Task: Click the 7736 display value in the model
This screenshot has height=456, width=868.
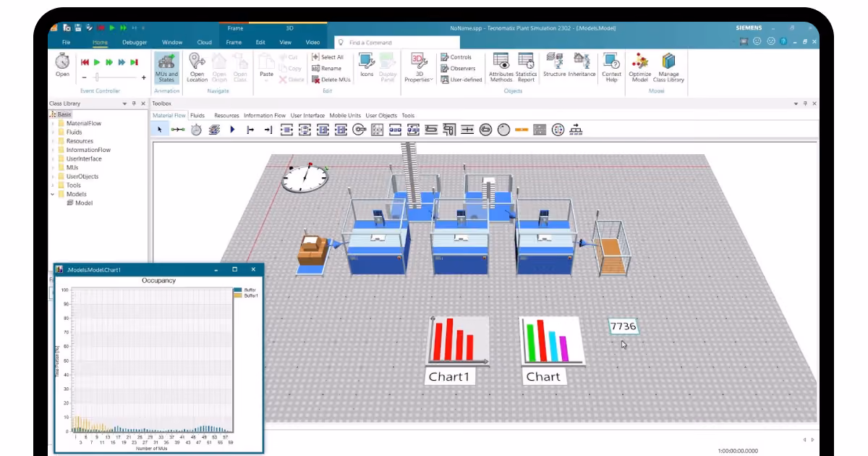Action: tap(623, 326)
